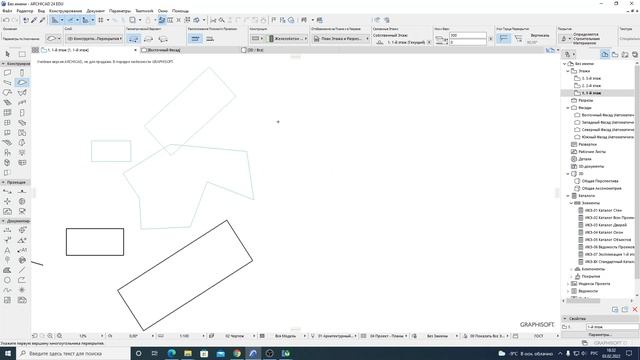Open the Файл menu
Image resolution: width=640 pixels, height=360 pixels.
[x=7, y=11]
